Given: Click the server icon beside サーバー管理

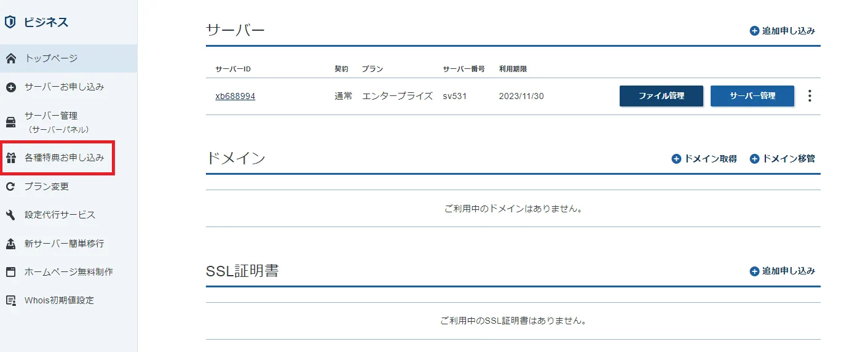Looking at the screenshot, I should pos(10,122).
